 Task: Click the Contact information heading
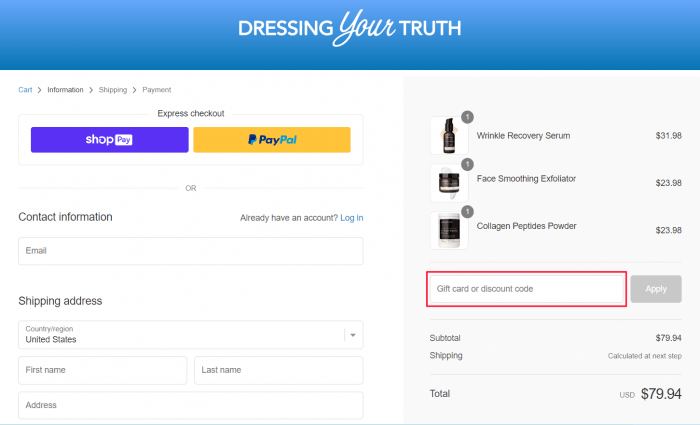pyautogui.click(x=65, y=217)
